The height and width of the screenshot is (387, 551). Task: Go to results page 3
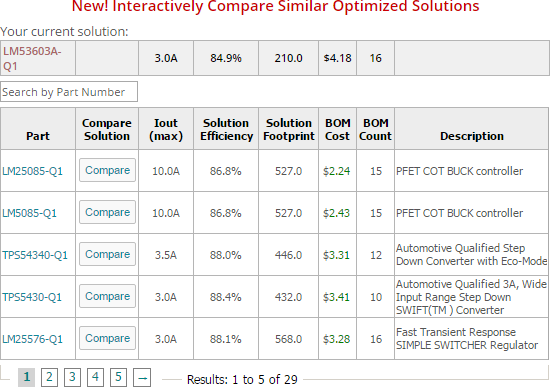[72, 378]
